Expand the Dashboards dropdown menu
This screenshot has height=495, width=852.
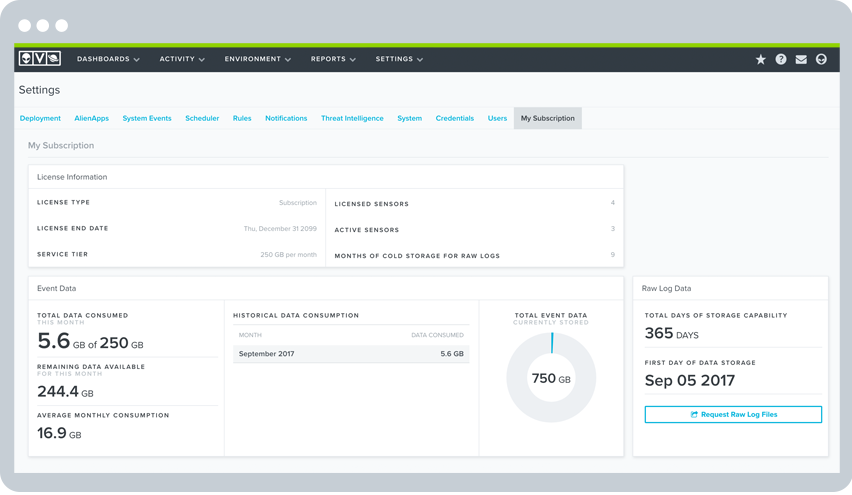point(108,60)
